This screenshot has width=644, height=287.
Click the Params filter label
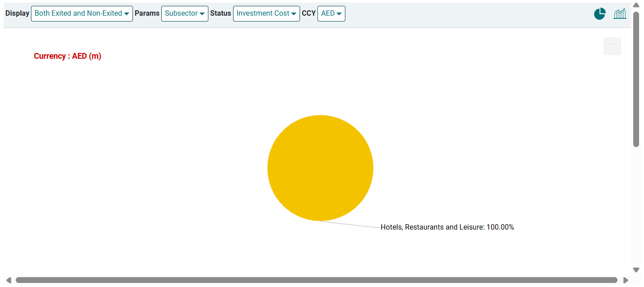[x=147, y=13]
